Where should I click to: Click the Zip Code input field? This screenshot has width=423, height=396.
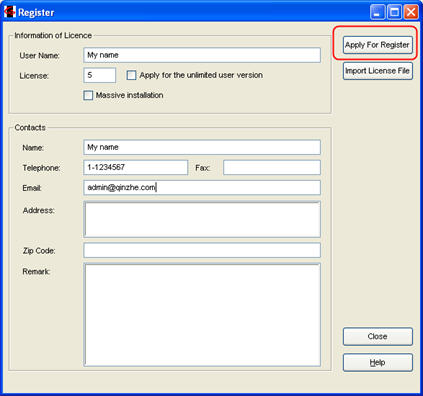202,250
